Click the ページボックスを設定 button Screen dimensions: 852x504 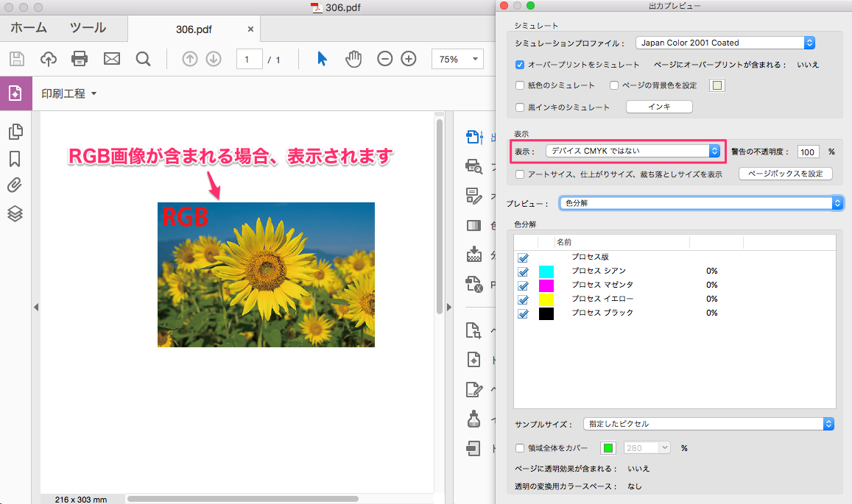click(785, 174)
